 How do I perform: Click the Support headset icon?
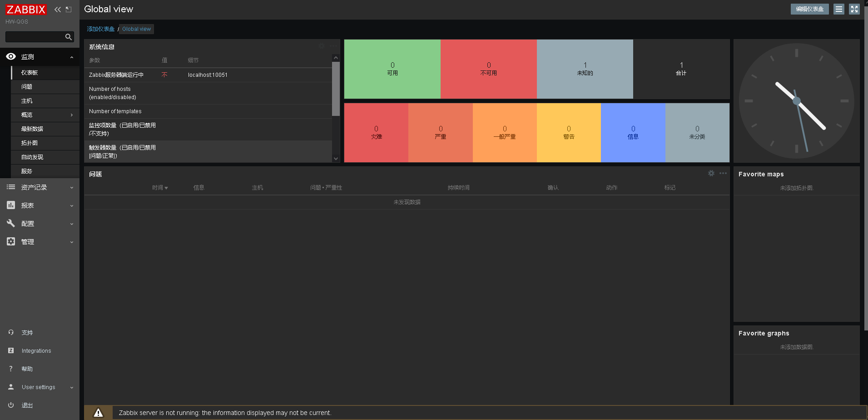tap(11, 332)
